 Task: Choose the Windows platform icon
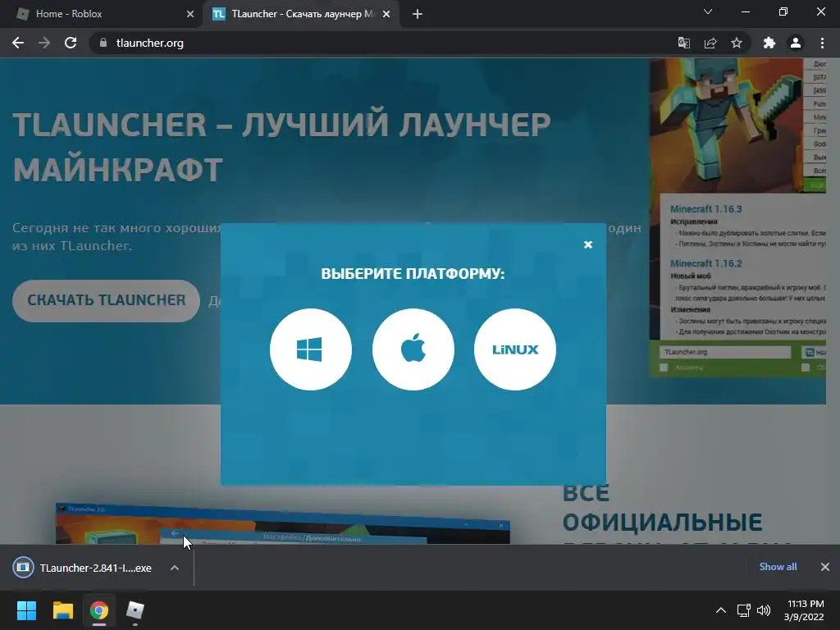(311, 349)
